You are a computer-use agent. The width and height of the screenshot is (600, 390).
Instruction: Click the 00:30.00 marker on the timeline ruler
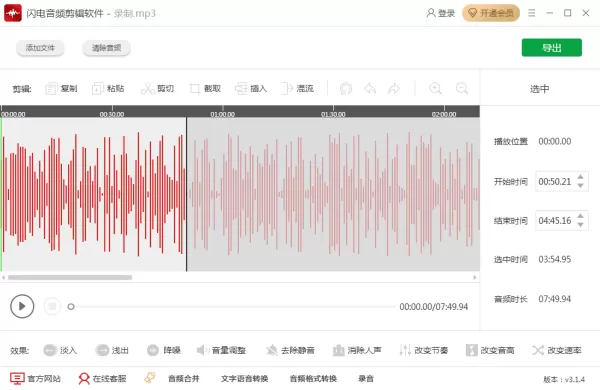pos(112,114)
